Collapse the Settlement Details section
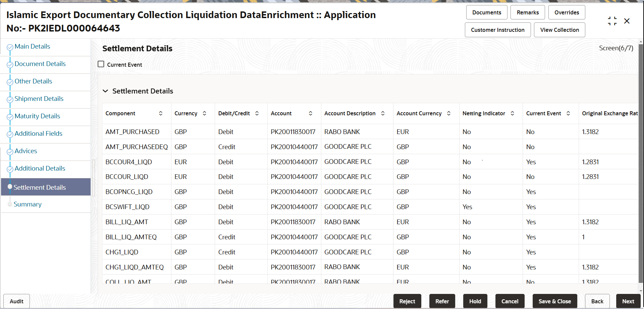Viewport: 644px width, 309px height. tap(105, 91)
